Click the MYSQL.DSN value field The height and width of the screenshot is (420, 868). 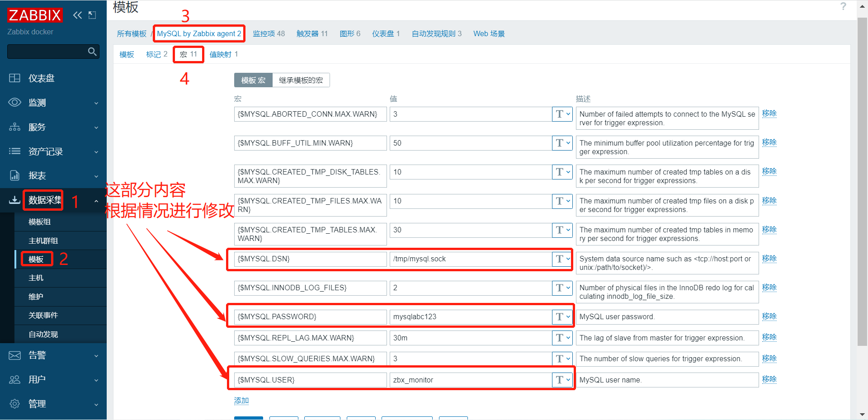point(471,259)
